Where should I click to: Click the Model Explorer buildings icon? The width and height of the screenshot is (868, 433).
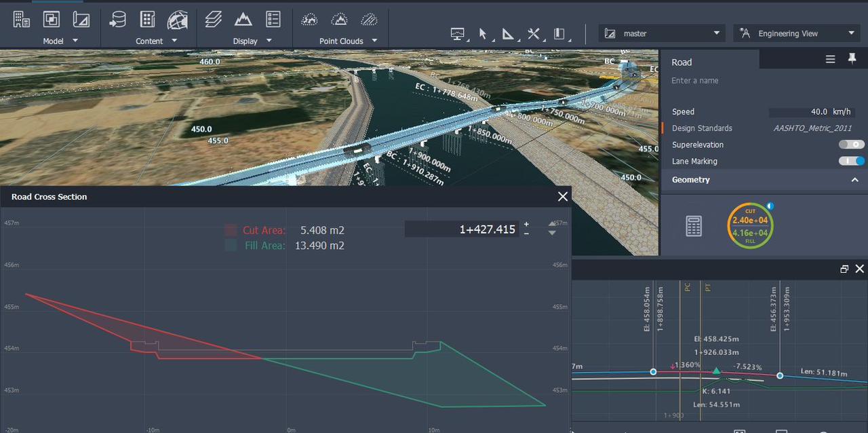[22, 19]
